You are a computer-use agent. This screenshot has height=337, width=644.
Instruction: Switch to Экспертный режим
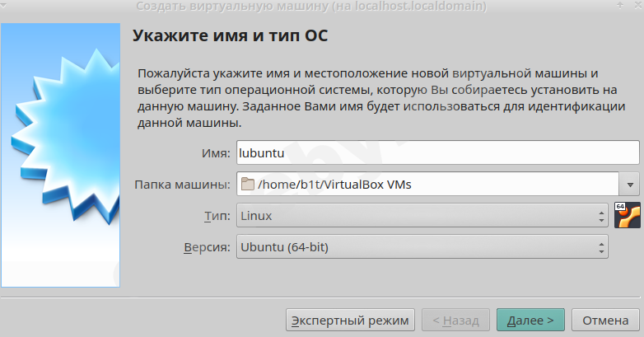(x=350, y=319)
